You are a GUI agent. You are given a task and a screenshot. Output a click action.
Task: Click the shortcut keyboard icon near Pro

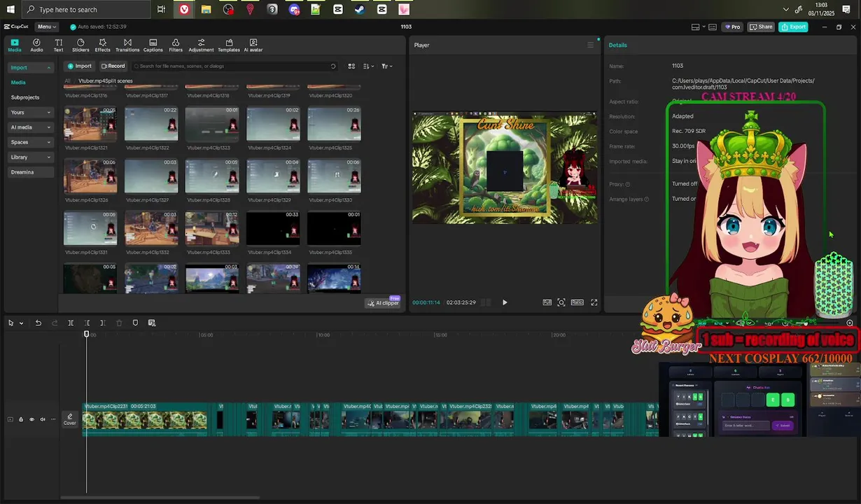pos(713,27)
